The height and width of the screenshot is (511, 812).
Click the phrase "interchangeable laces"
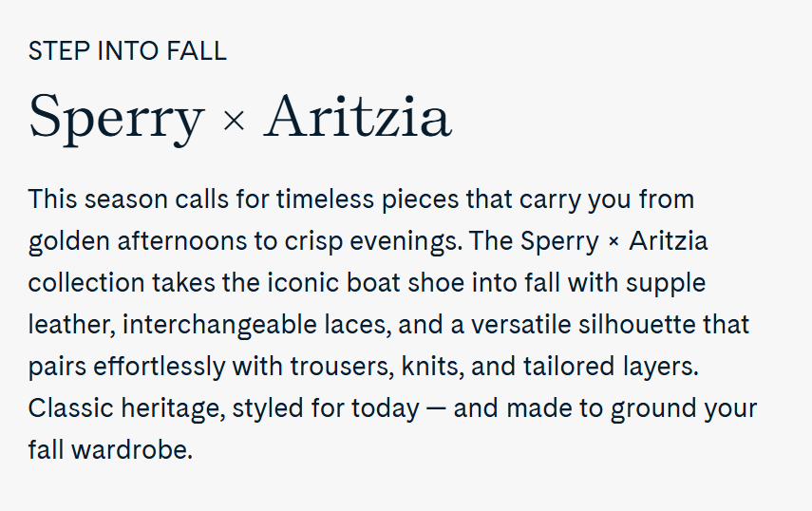tap(254, 326)
